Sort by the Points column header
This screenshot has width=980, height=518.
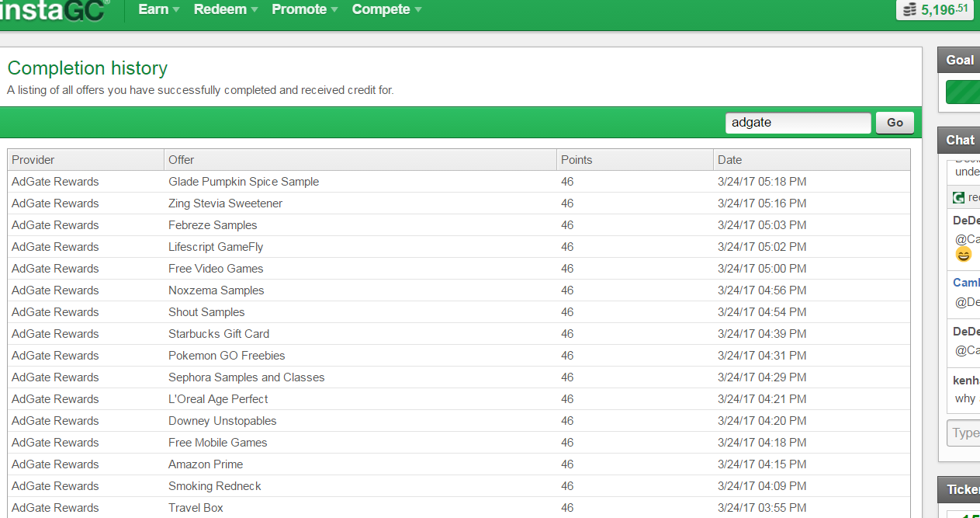click(x=635, y=160)
